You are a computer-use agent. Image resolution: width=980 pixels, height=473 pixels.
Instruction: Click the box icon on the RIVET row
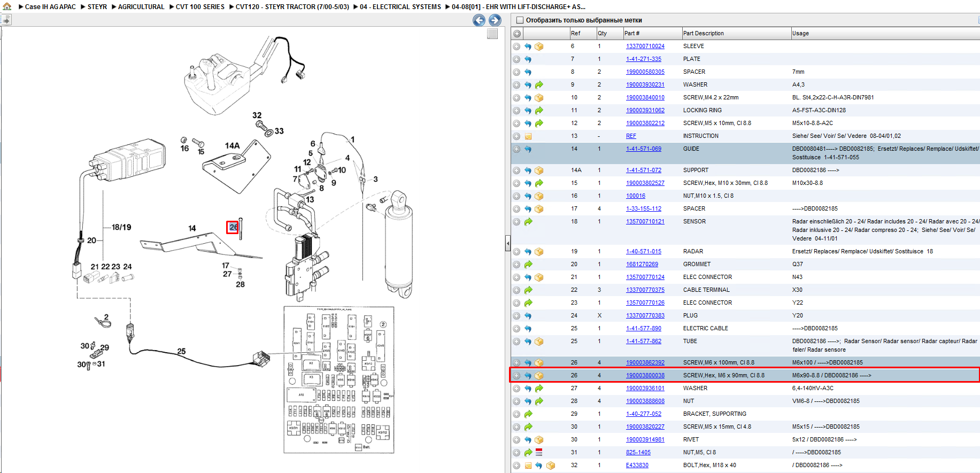pyautogui.click(x=539, y=440)
